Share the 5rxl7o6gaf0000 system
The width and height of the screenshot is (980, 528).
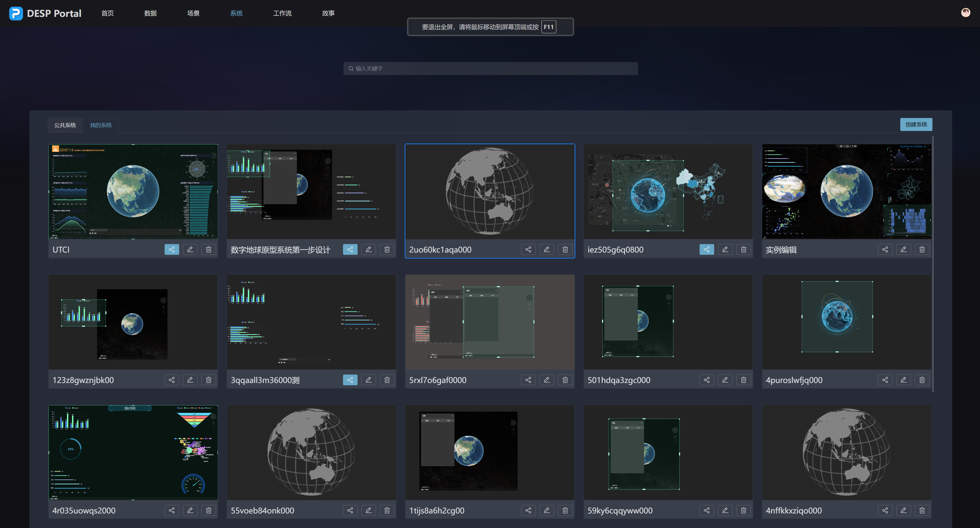[528, 380]
